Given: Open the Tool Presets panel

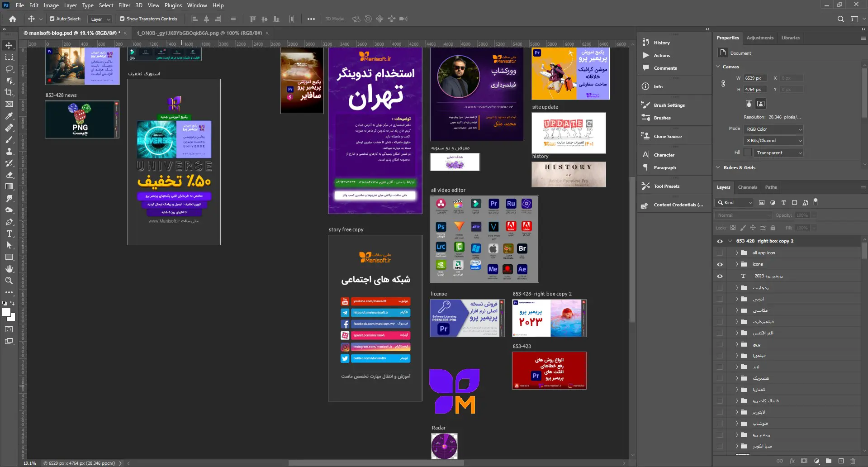Looking at the screenshot, I should (666, 186).
